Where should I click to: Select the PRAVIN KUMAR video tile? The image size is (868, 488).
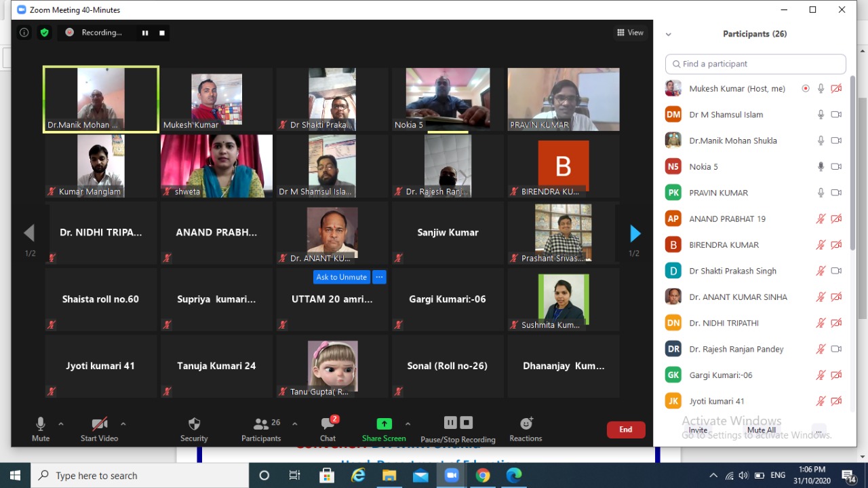click(x=564, y=99)
